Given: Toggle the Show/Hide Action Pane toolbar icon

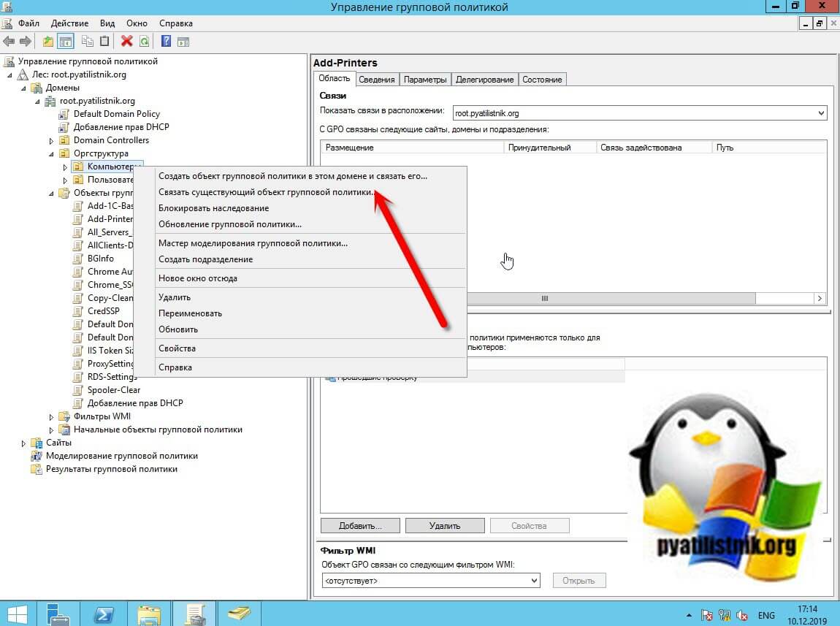Looking at the screenshot, I should point(183,42).
